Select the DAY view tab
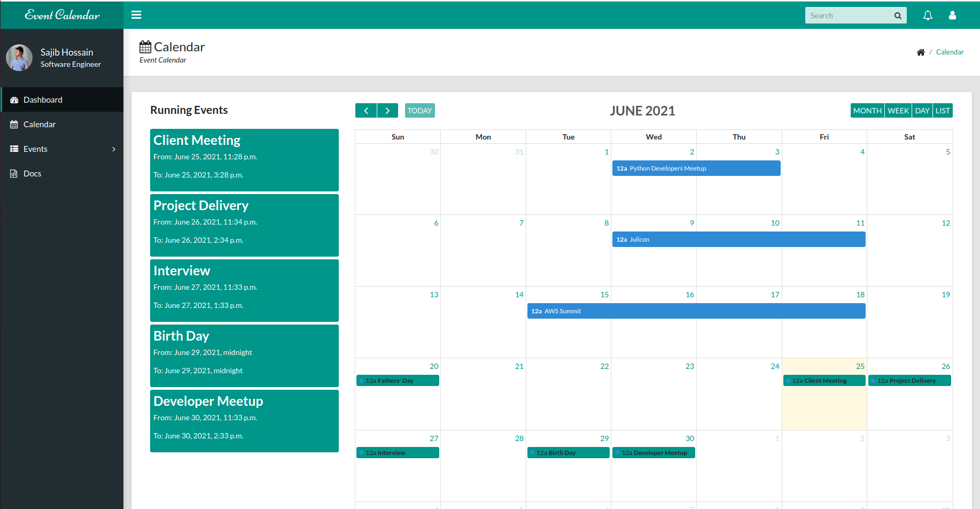Viewport: 980px width, 509px height. point(922,110)
